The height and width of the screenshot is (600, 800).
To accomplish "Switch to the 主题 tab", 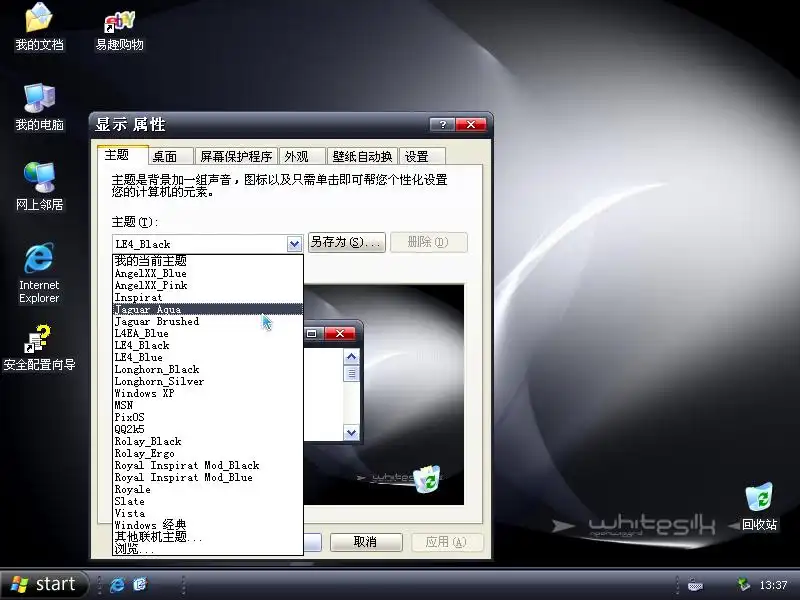I will [x=122, y=155].
